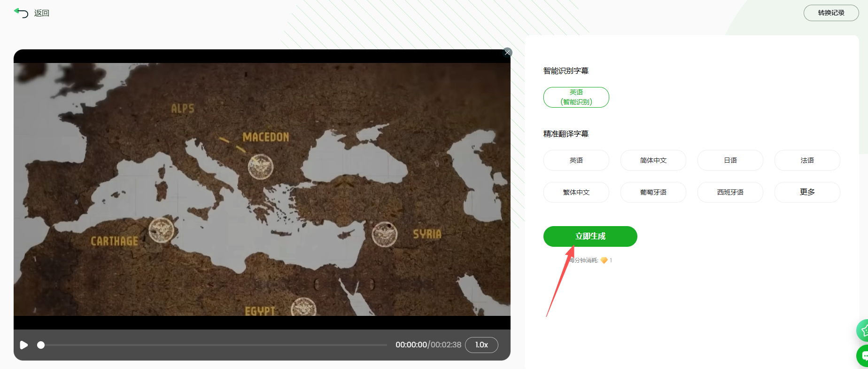Click the diamond credit icon
This screenshot has height=369, width=868.
[604, 260]
